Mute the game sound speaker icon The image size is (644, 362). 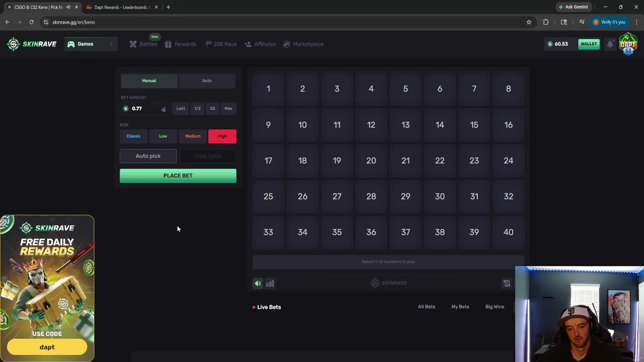pos(258,284)
